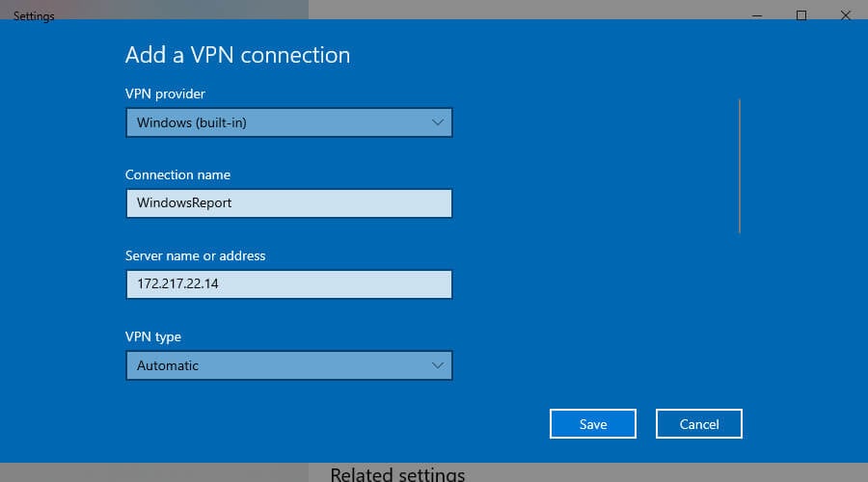Image resolution: width=868 pixels, height=482 pixels.
Task: Select the WindowsReport text entry
Action: [x=184, y=203]
